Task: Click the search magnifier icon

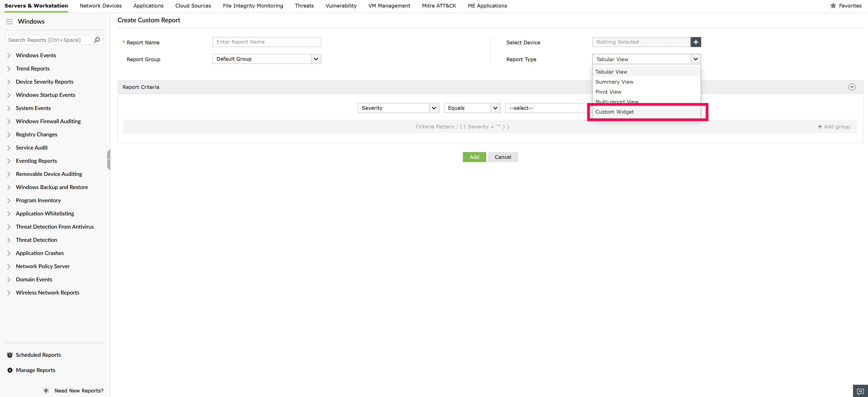Action: [x=97, y=40]
